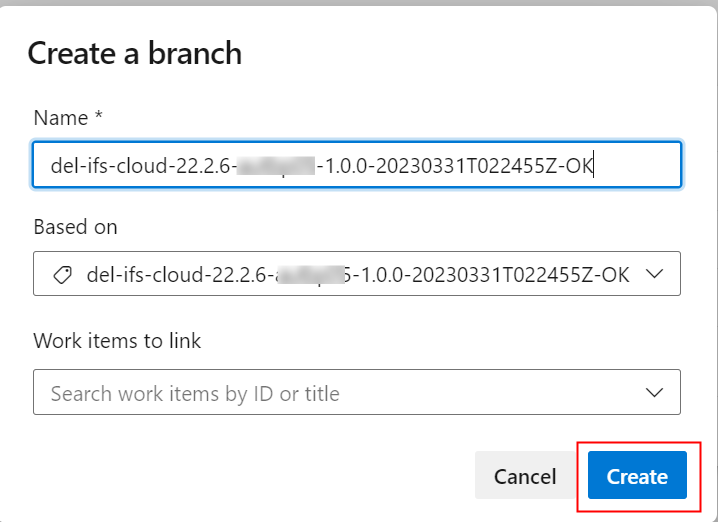718x522 pixels.
Task: Cancel the branch creation dialog
Action: coord(525,476)
